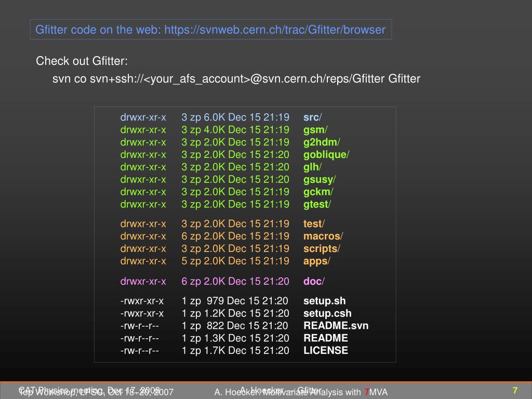Click '1 zp 1.7K Dec 15 21:20' in LICENSE row
The width and height of the screenshot is (532, 399).
(x=235, y=351)
